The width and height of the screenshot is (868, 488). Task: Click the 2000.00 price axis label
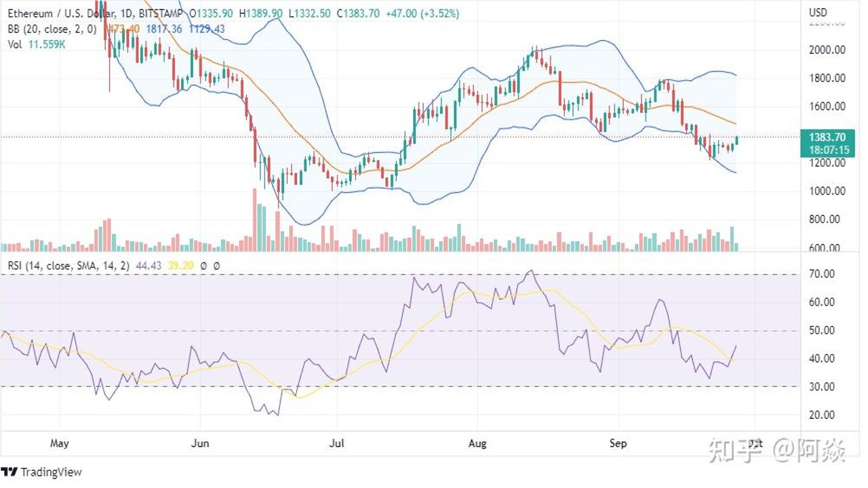point(826,49)
